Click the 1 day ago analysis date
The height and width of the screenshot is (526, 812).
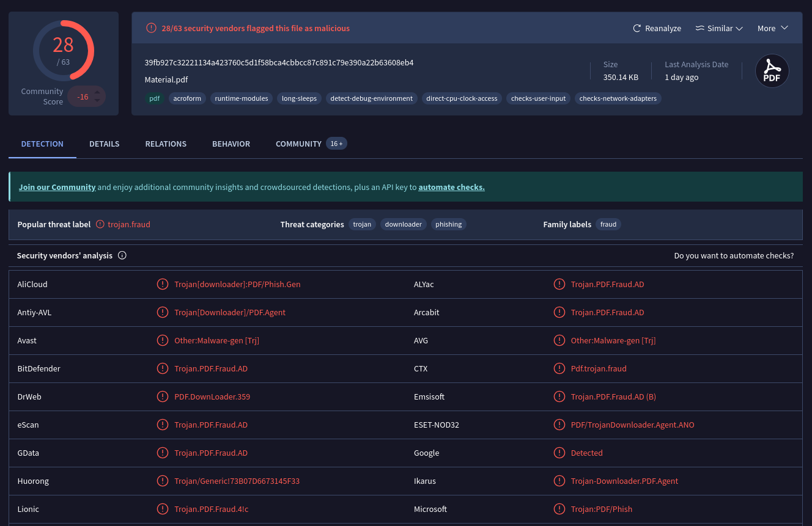pos(682,77)
